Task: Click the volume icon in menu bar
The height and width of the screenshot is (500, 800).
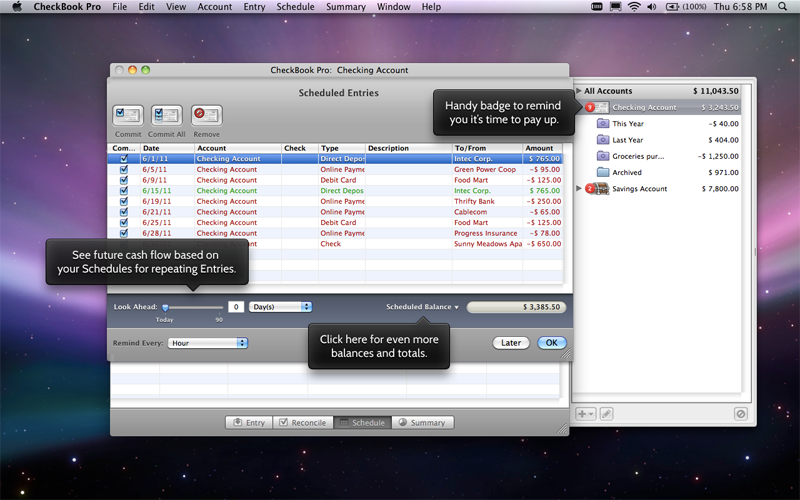Action: click(x=652, y=7)
